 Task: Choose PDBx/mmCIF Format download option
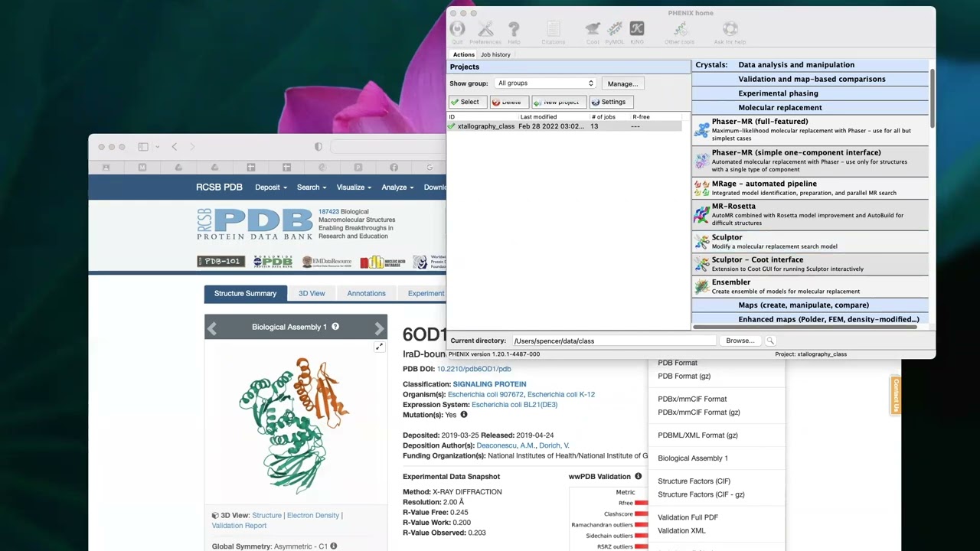(692, 399)
